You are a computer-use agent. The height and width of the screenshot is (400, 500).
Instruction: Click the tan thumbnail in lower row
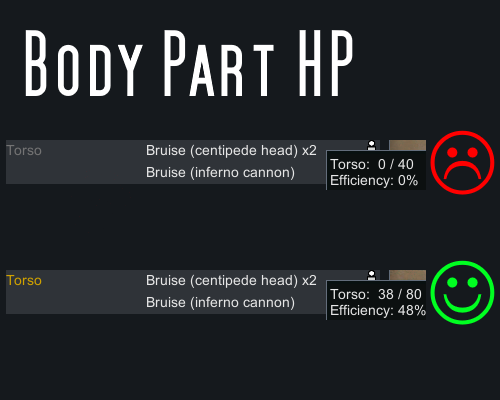coord(407,275)
